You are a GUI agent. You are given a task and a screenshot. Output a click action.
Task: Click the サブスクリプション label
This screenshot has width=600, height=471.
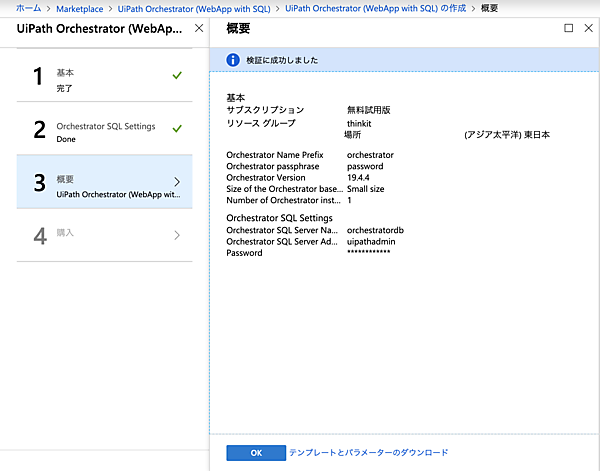pos(265,110)
